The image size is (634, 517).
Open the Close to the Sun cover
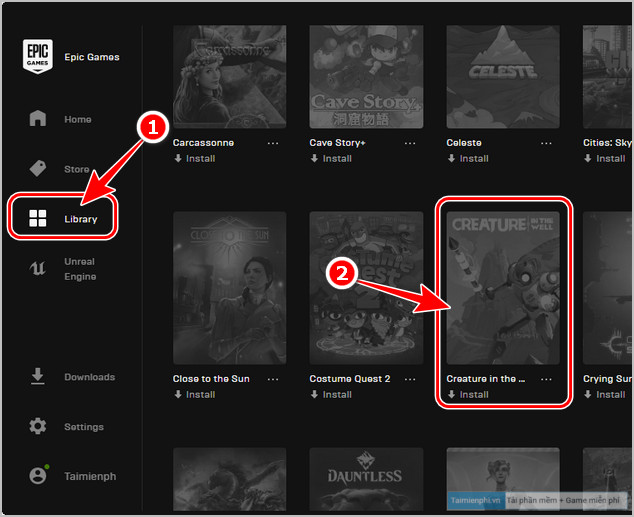[230, 288]
